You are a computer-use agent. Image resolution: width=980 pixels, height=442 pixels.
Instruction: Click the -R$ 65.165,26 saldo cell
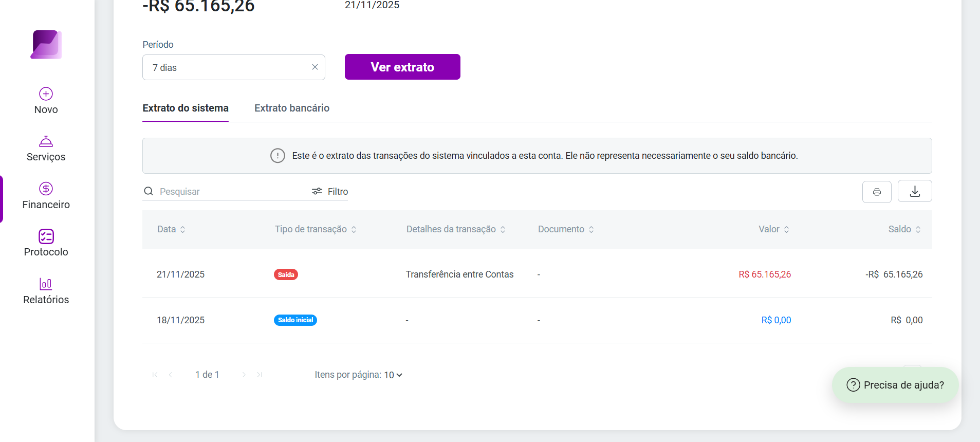[894, 274]
